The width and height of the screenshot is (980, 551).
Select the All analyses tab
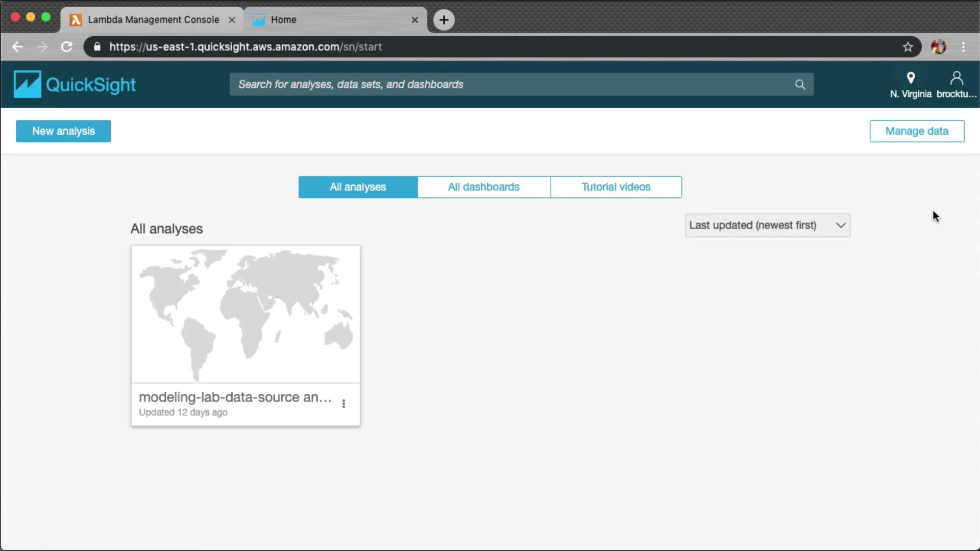point(357,187)
